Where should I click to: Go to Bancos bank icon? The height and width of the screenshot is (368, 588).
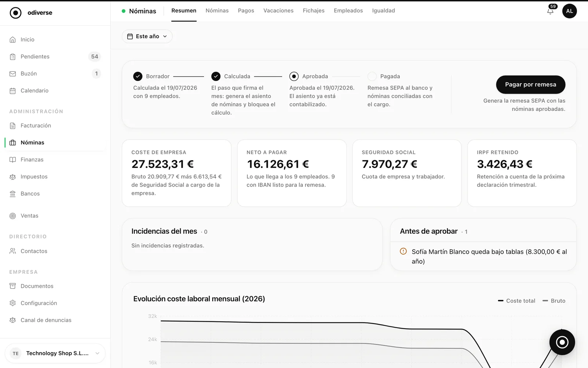[x=12, y=194]
